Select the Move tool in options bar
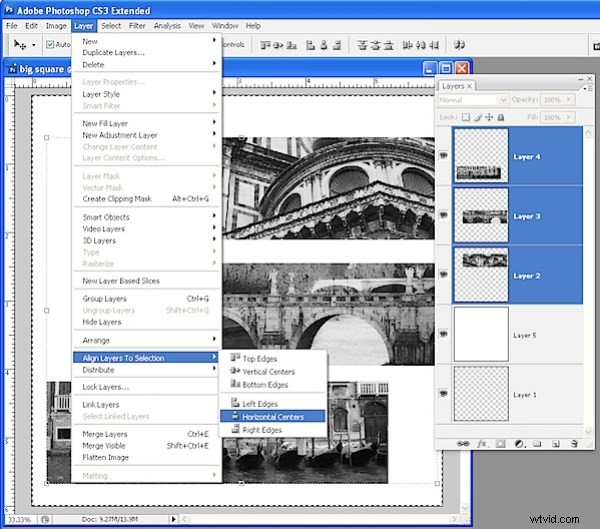This screenshot has height=529, width=600. 20,45
